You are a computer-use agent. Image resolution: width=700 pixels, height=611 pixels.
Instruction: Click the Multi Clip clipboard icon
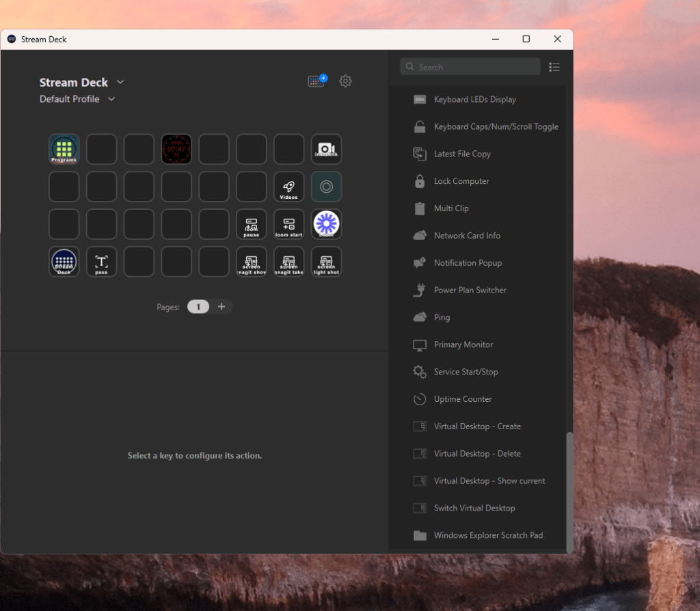pyautogui.click(x=420, y=208)
